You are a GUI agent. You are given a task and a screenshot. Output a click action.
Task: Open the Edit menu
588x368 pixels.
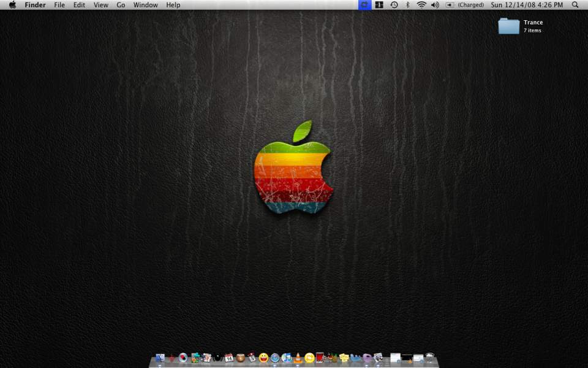(x=79, y=5)
